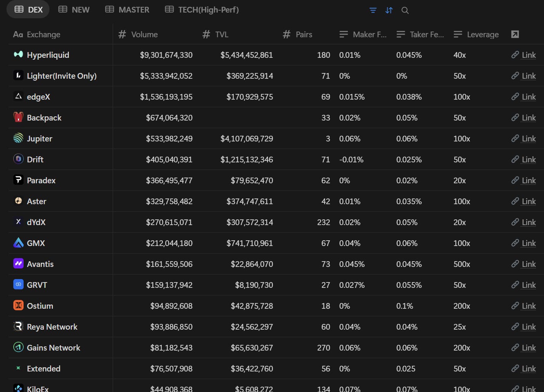Switch to the TECH(High-Perf) view tab

(202, 10)
